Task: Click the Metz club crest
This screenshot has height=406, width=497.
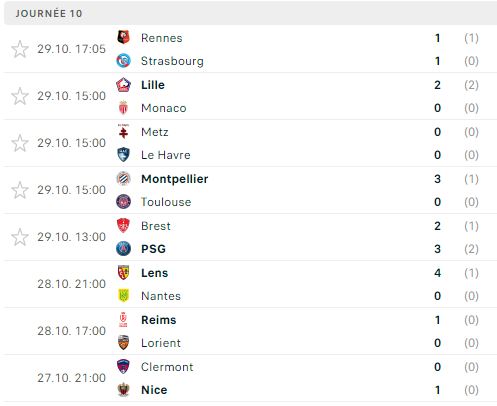Action: pyautogui.click(x=123, y=132)
